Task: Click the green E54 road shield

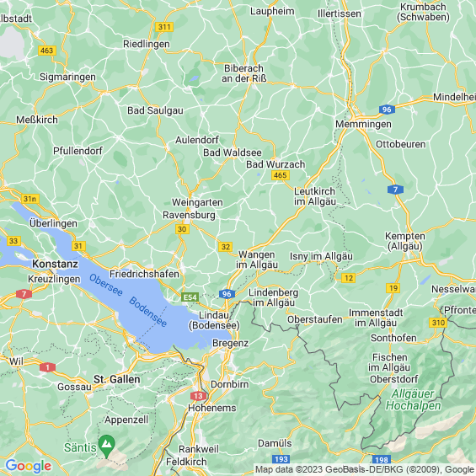Action: (x=190, y=297)
